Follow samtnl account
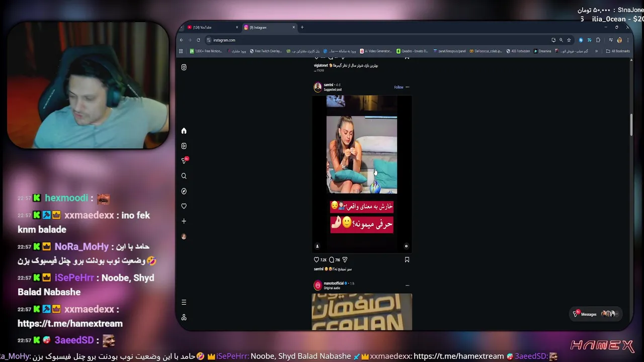The height and width of the screenshot is (362, 644). (398, 87)
